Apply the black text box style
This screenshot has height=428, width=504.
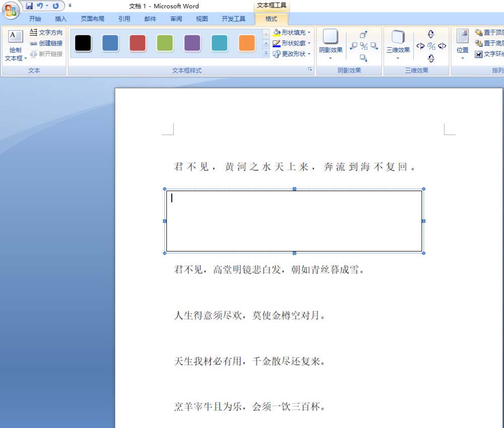[x=83, y=43]
